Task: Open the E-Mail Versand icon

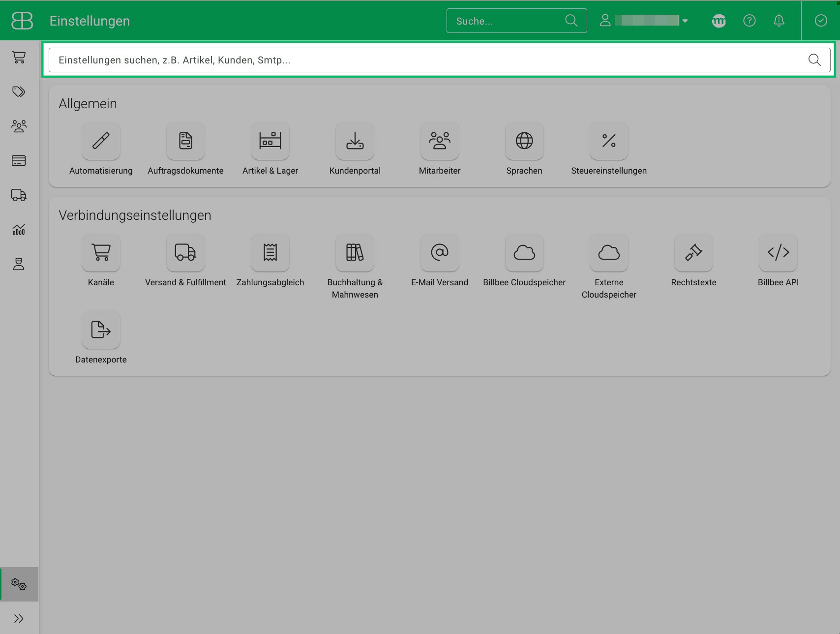Action: click(x=440, y=252)
